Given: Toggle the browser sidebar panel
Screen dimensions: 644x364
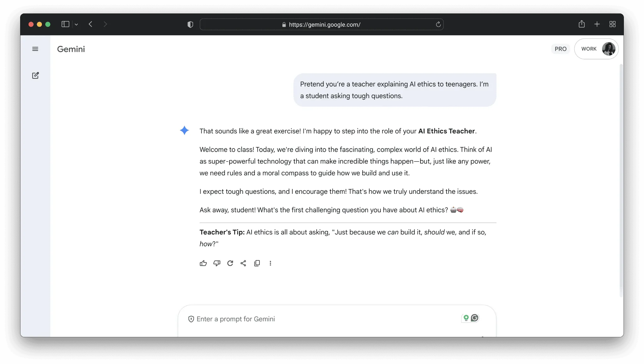Looking at the screenshot, I should tap(65, 24).
